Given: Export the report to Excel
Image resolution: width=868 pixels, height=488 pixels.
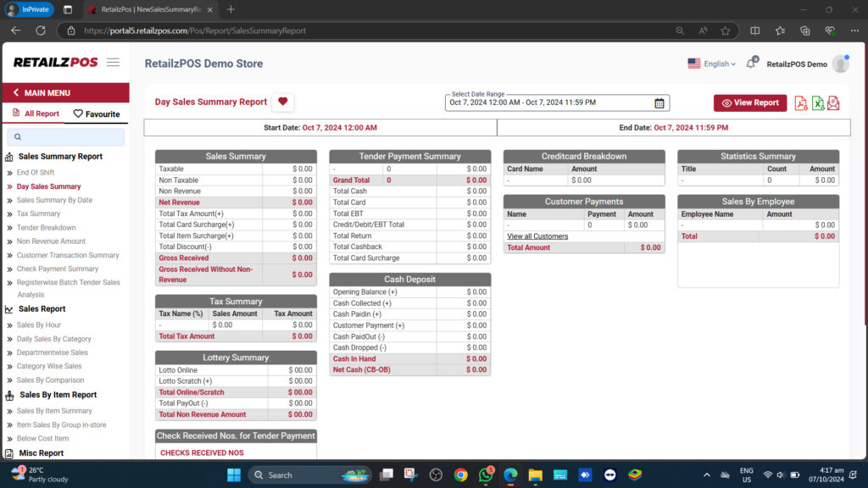Looking at the screenshot, I should (816, 103).
